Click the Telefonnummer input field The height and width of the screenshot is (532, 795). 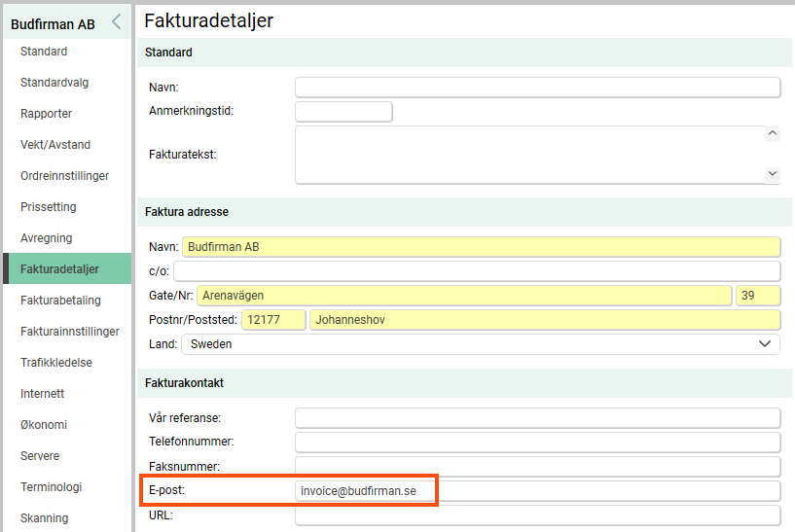point(537,442)
